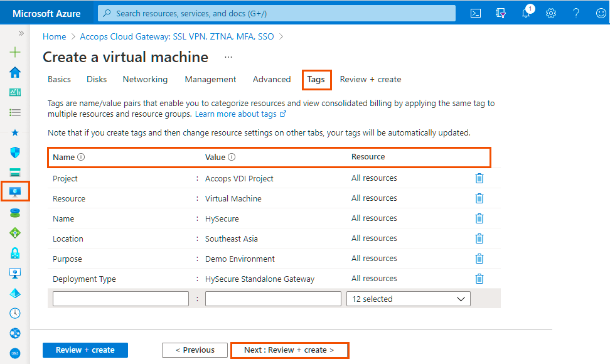Go to Home breadcrumb link

(55, 36)
